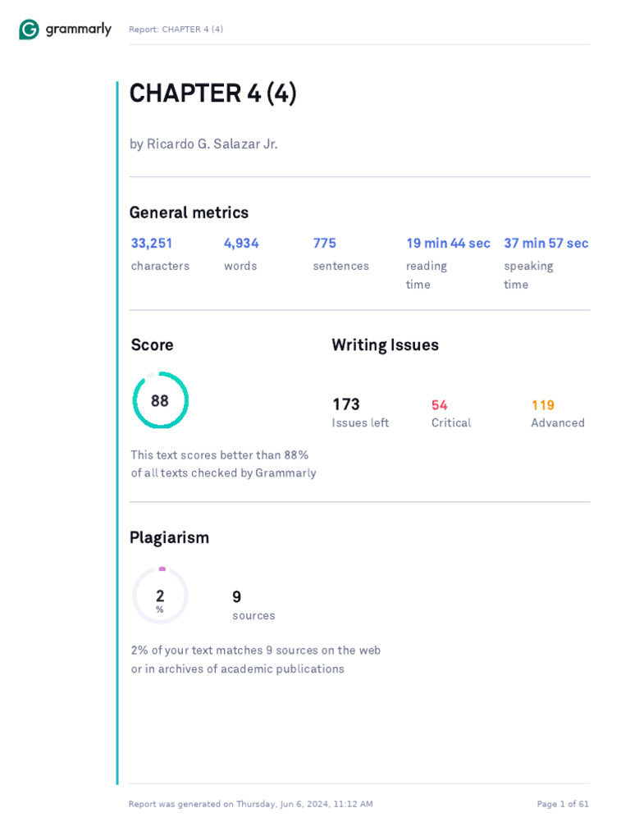
Task: Select the 37 min 57 sec speaking time
Action: (546, 243)
